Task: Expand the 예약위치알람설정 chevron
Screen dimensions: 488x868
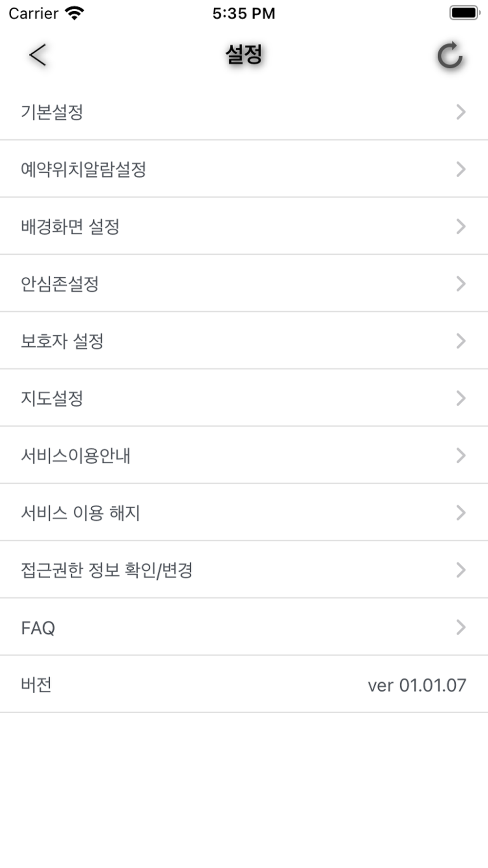Action: click(461, 169)
